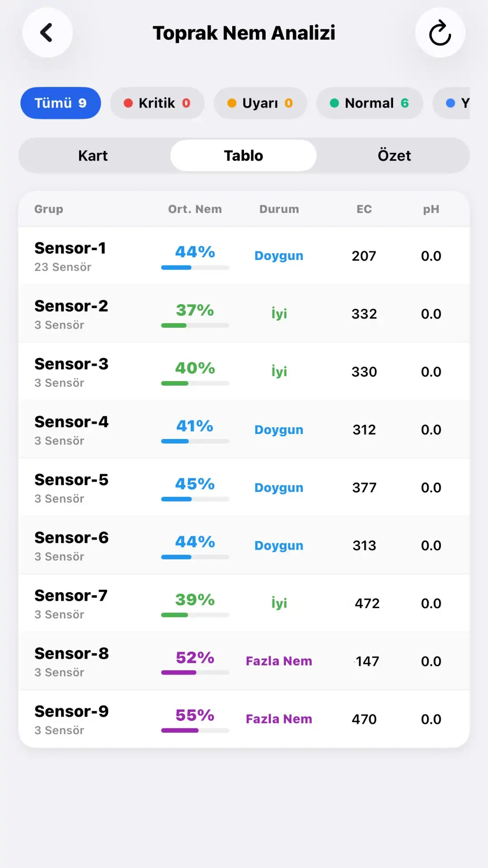Image resolution: width=488 pixels, height=868 pixels.
Task: Click the Doygun status of Sensor-4
Action: (279, 429)
